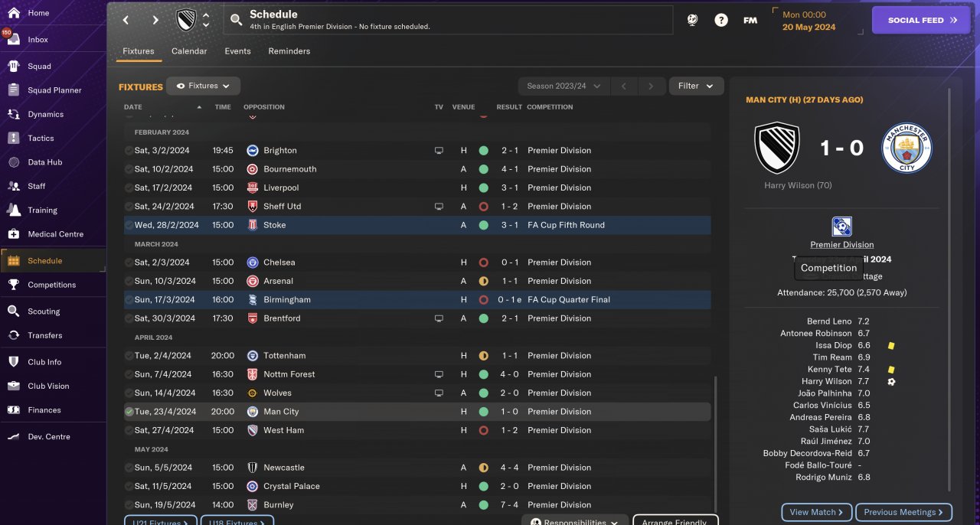This screenshot has width=980, height=525.
Task: Open the Tactics sidebar icon
Action: tap(14, 139)
